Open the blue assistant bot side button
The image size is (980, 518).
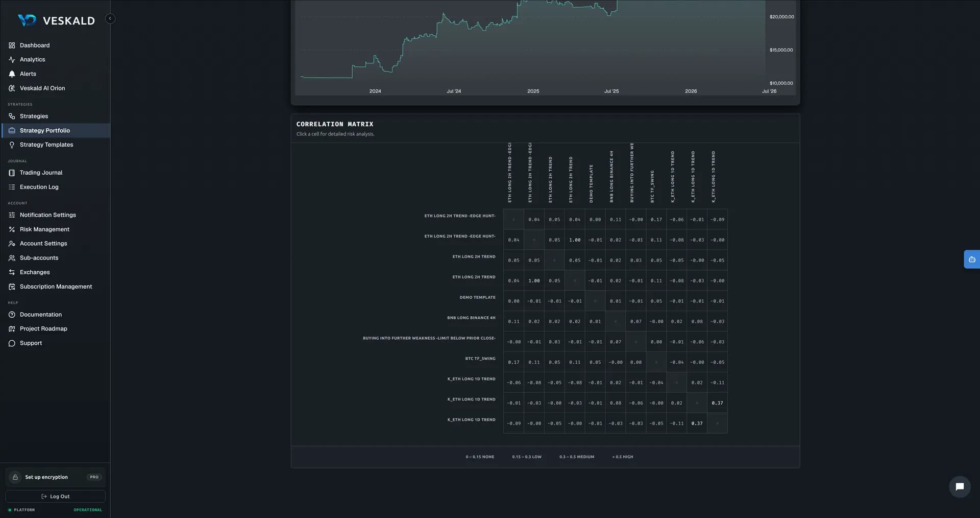pos(972,260)
